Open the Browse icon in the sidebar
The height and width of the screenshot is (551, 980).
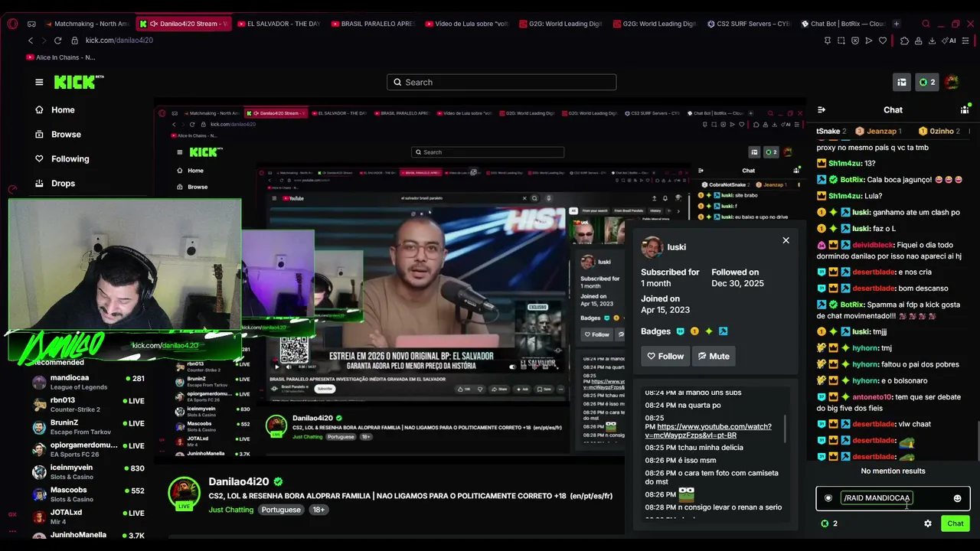point(39,134)
